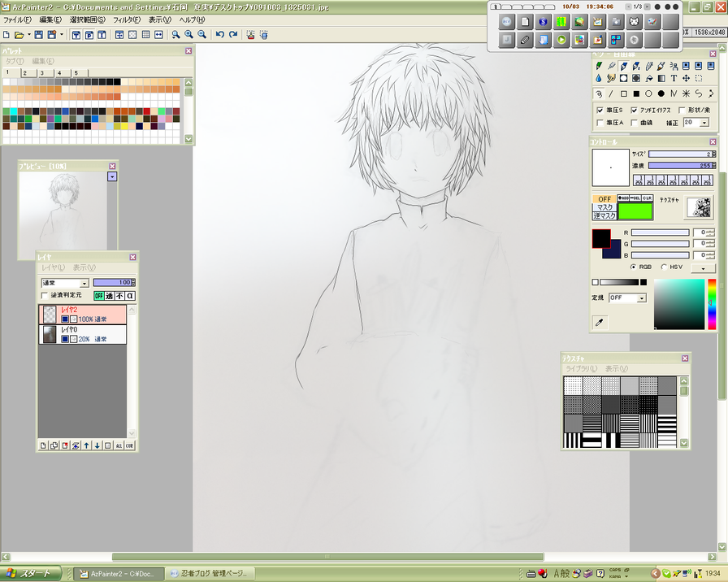Click the mask OFF button
Image resolution: width=728 pixels, height=582 pixels.
click(604, 199)
